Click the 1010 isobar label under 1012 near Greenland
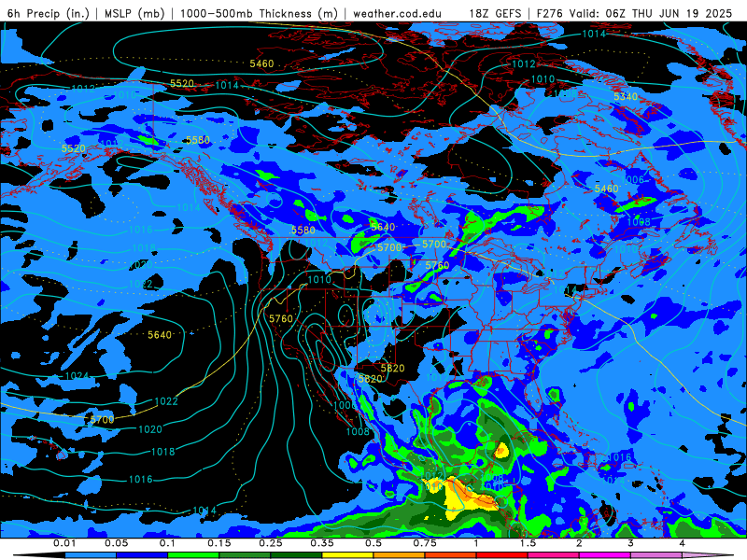This screenshot has width=747, height=560. pyautogui.click(x=543, y=79)
